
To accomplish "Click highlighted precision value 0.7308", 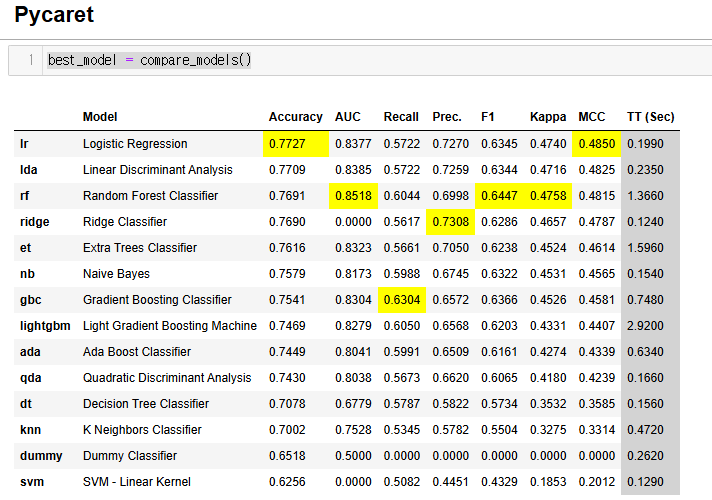I will pos(450,222).
